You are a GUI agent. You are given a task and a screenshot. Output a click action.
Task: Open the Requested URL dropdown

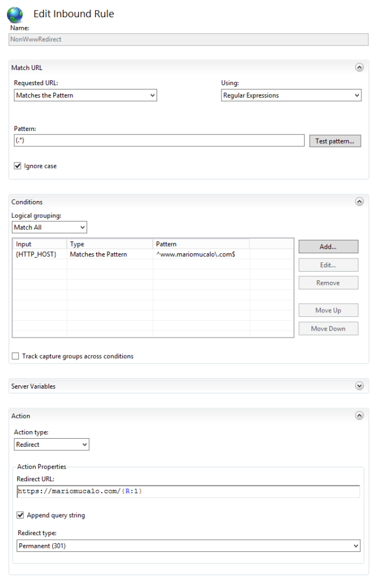(153, 95)
